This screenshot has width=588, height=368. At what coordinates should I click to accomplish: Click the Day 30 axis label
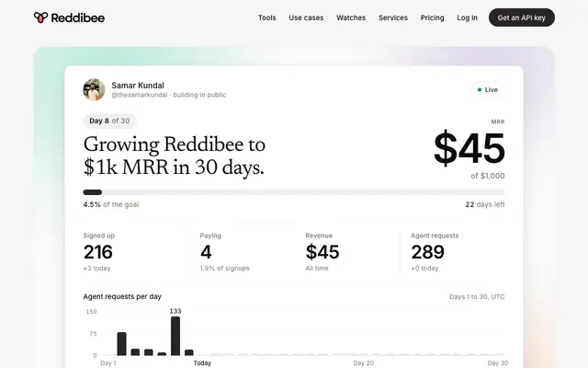point(498,362)
